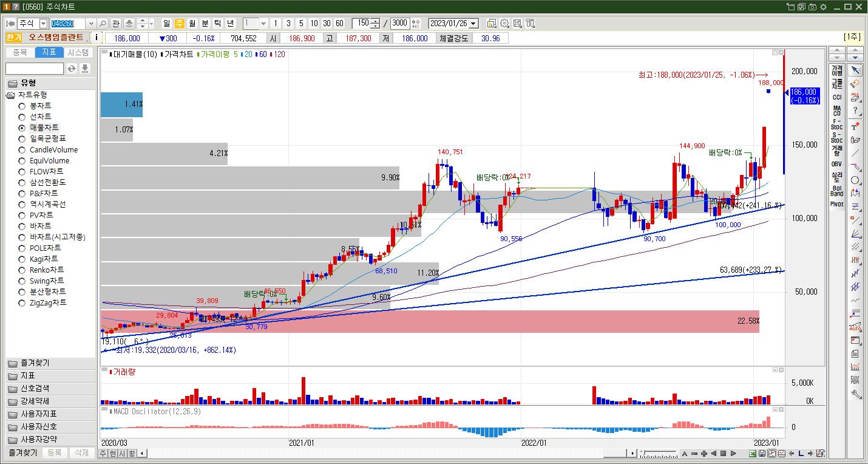Open the 주식 market type dropdown

pyautogui.click(x=43, y=23)
